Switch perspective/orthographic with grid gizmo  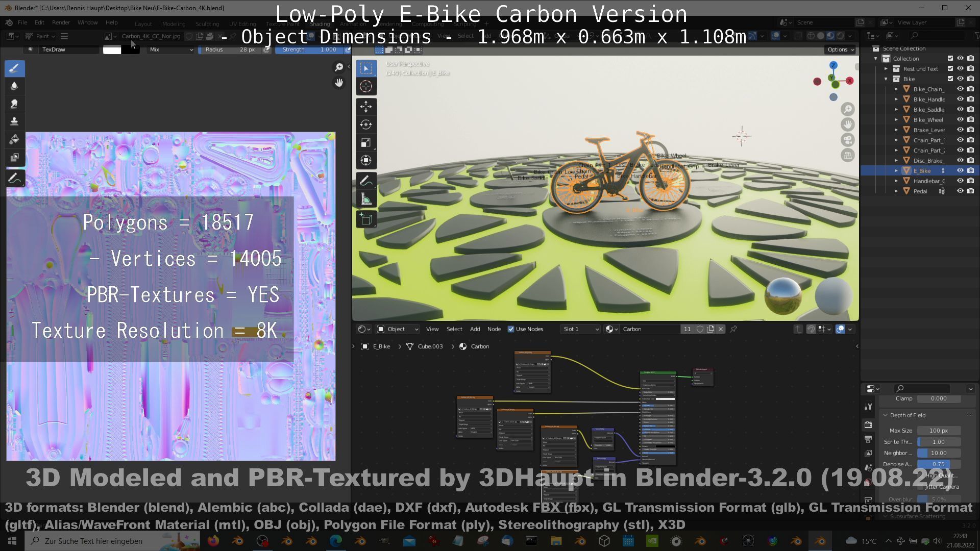click(x=847, y=155)
